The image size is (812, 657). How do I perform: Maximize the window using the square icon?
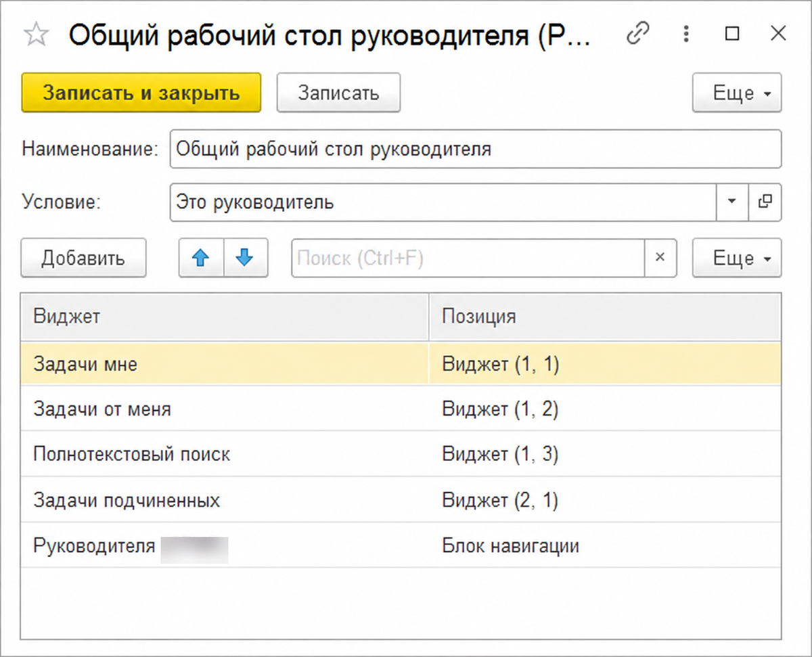pos(732,33)
